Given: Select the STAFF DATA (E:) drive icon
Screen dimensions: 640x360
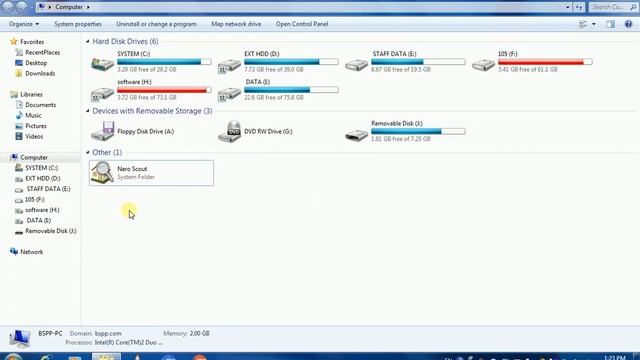Looking at the screenshot, I should [x=356, y=65].
